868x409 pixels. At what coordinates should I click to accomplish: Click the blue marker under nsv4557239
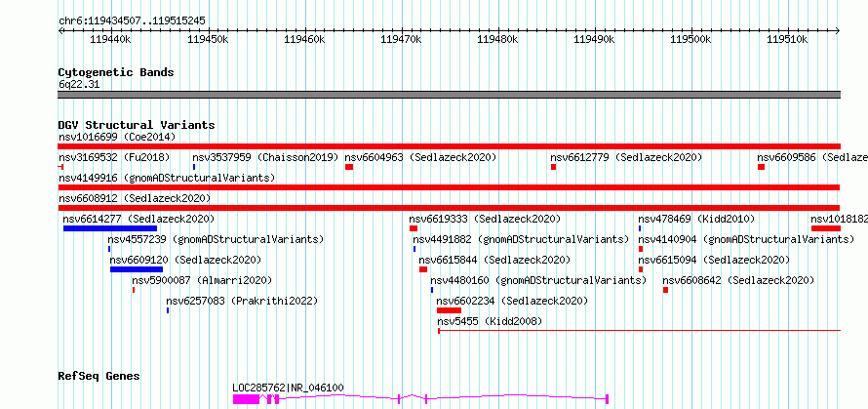(x=109, y=249)
